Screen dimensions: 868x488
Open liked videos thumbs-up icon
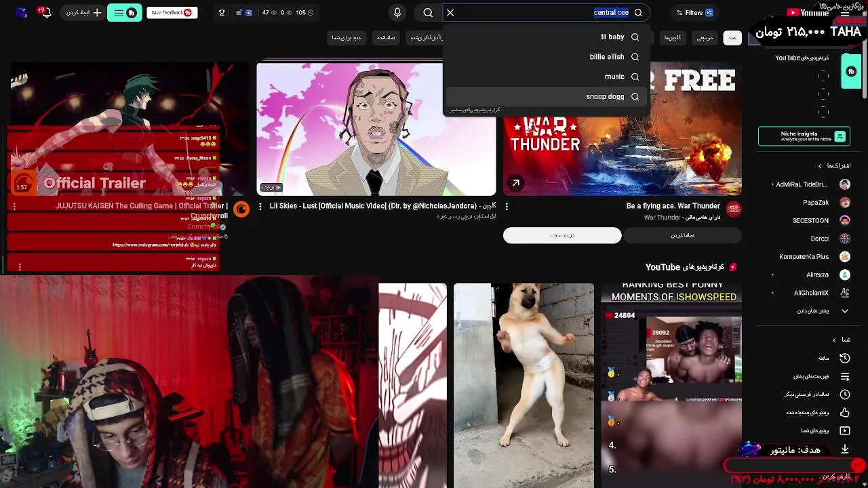coord(845,412)
